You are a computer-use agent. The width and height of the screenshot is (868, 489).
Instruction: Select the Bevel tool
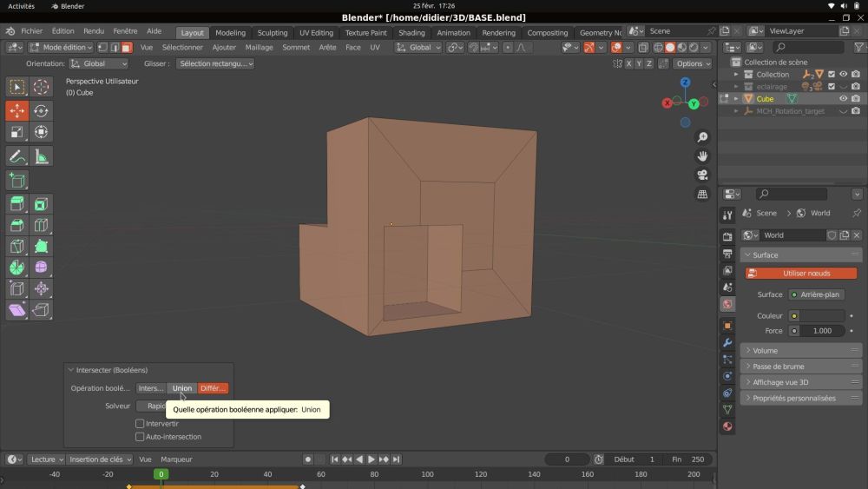click(x=17, y=225)
